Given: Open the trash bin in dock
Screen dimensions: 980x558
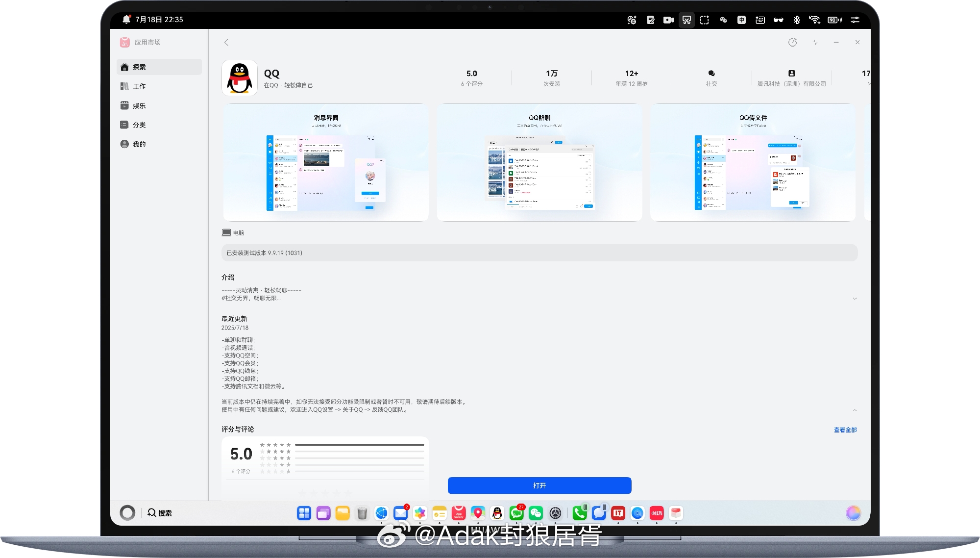Looking at the screenshot, I should point(362,513).
